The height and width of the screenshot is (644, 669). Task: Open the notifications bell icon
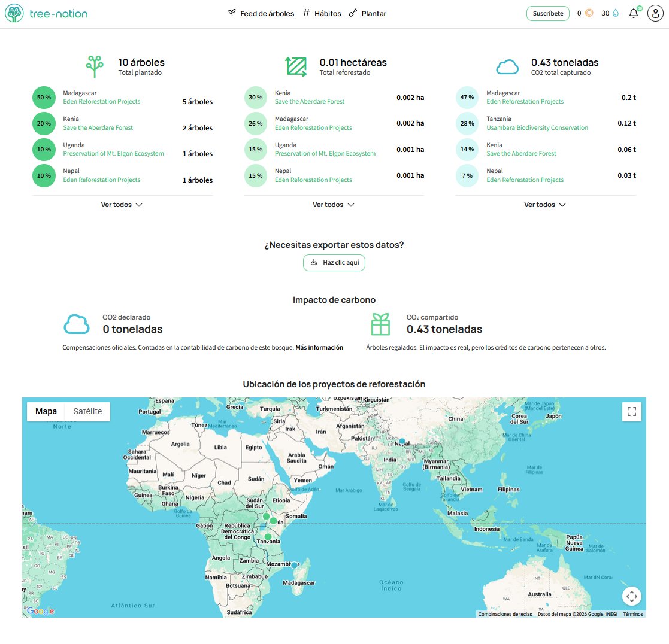(x=634, y=13)
